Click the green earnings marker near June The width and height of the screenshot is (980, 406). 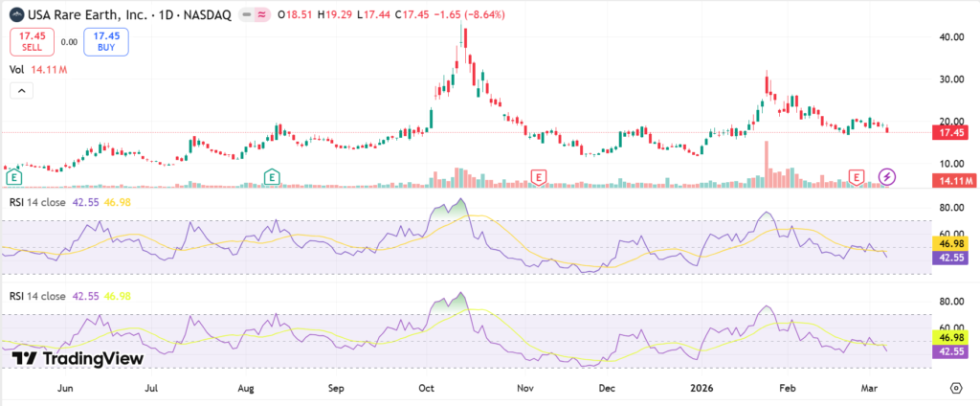pyautogui.click(x=14, y=176)
